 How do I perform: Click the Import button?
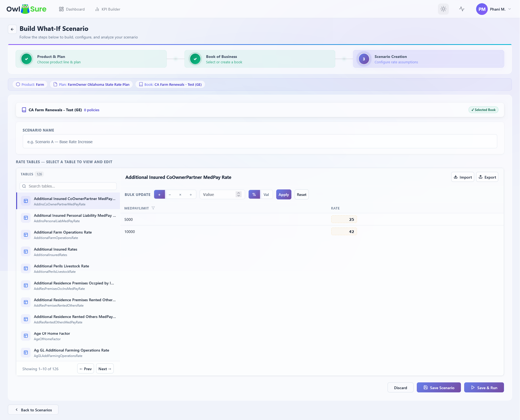coord(463,177)
